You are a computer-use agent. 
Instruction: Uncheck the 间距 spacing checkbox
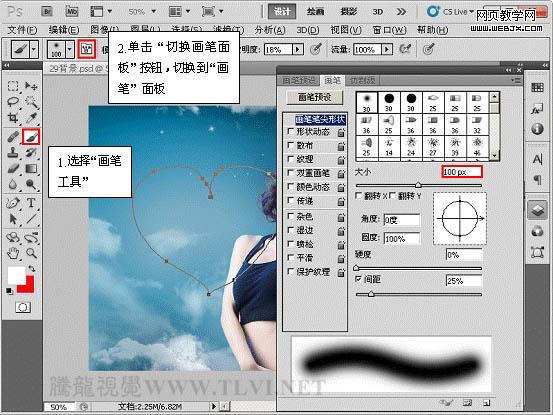click(x=358, y=279)
